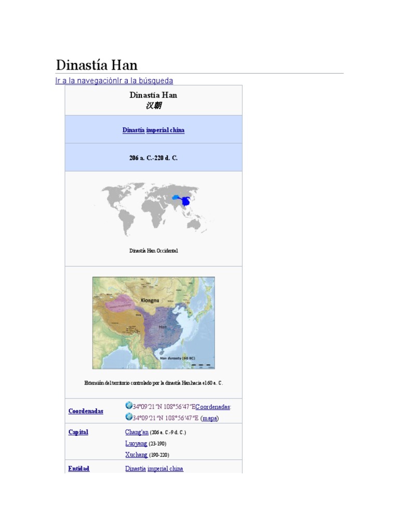Click the 'Dinastía Han Occidental' caption
The image size is (399, 532).
[154, 251]
